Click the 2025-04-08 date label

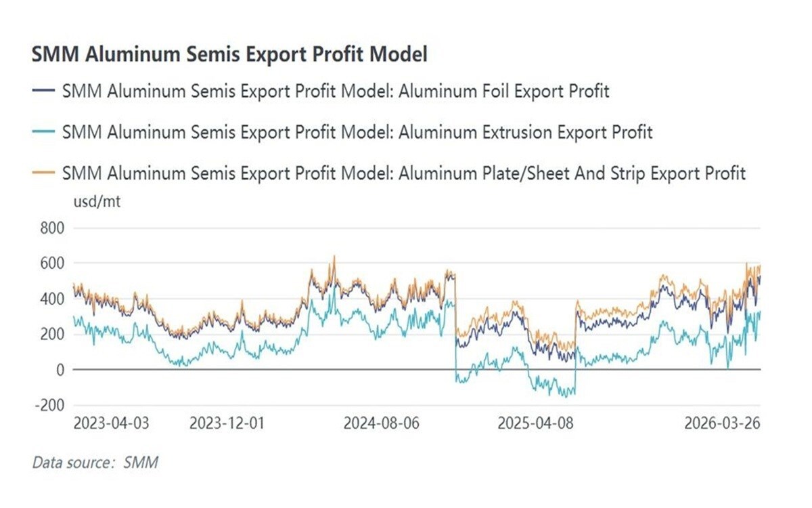click(535, 423)
